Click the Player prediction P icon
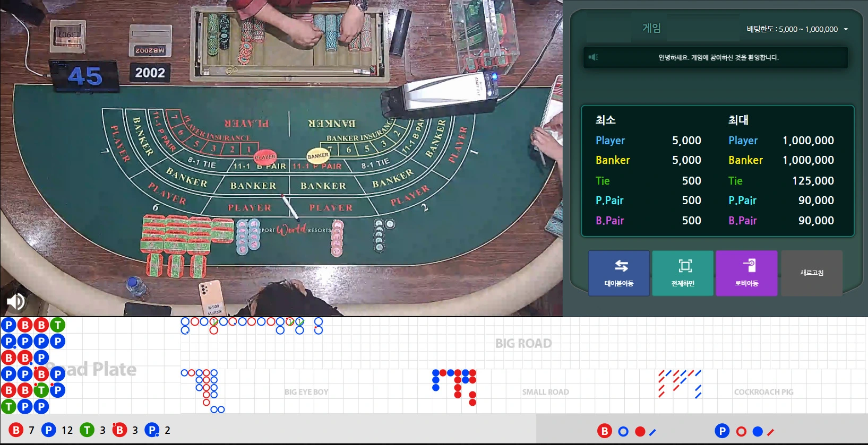This screenshot has height=445, width=868. pyautogui.click(x=722, y=431)
